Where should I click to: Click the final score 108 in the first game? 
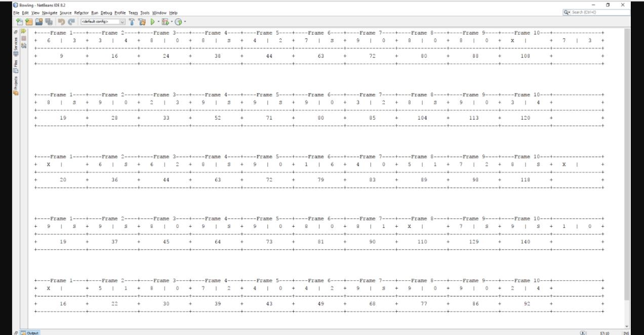[x=525, y=56]
